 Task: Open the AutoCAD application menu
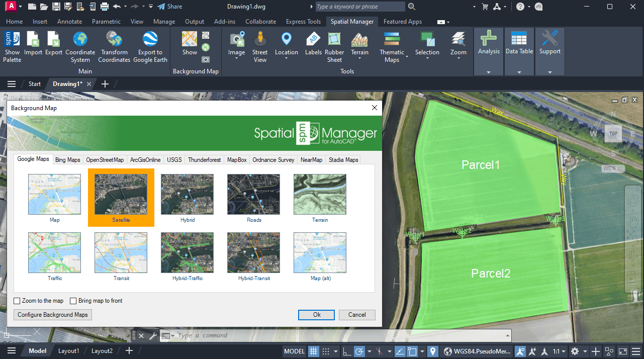[x=11, y=7]
